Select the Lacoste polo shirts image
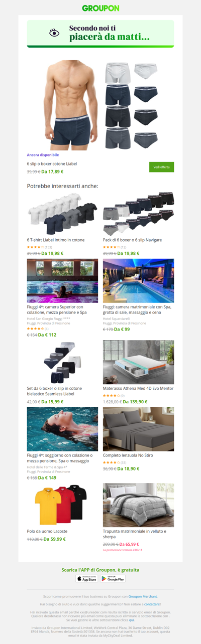 pos(63,505)
